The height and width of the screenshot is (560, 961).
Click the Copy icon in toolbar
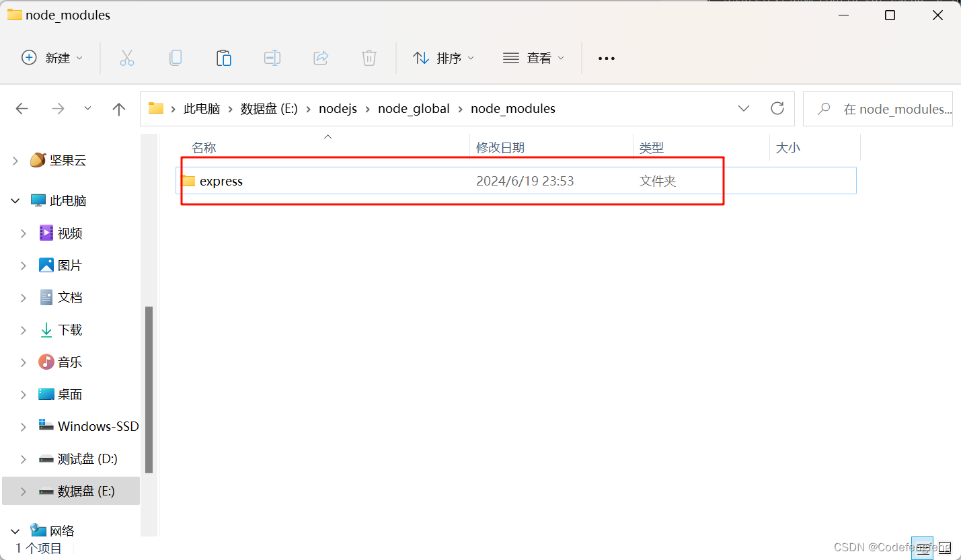coord(175,58)
